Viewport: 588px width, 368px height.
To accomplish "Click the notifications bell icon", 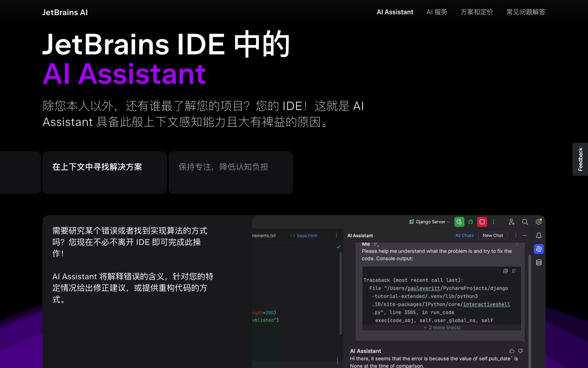I will [539, 236].
